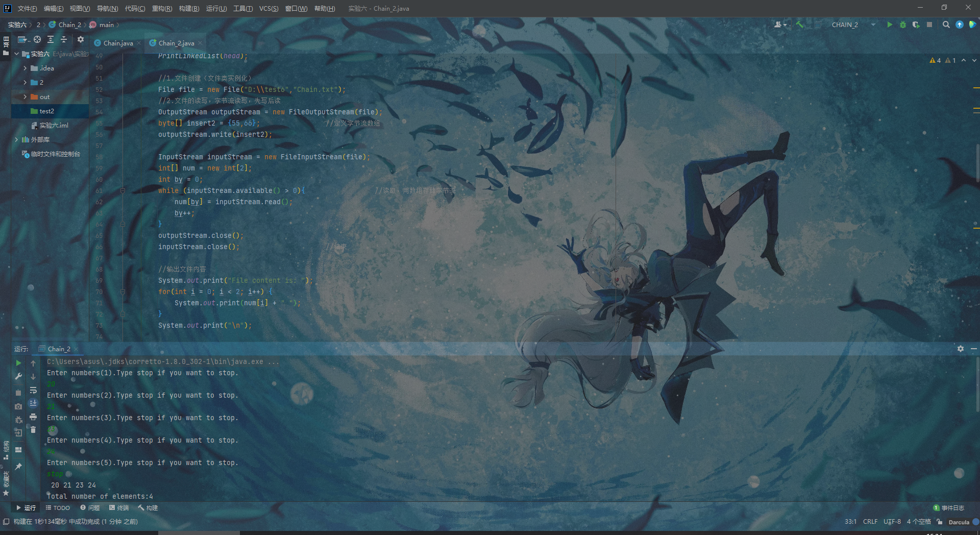Toggle the 结构 structure side tab
The width and height of the screenshot is (980, 535).
pyautogui.click(x=6, y=450)
